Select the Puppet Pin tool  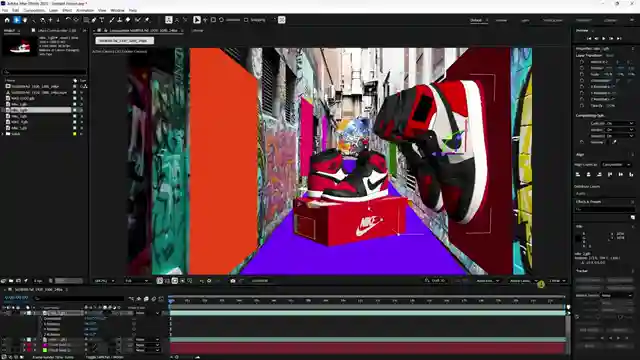click(x=147, y=20)
